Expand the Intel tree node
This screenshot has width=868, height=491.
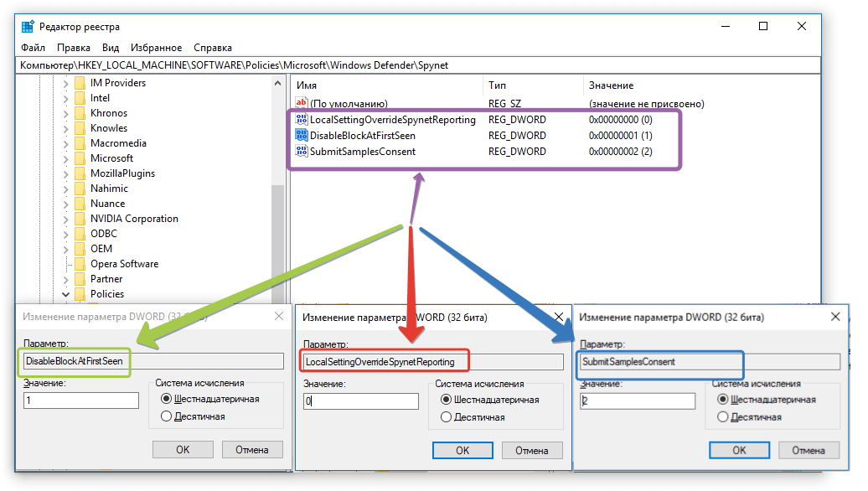click(x=65, y=98)
